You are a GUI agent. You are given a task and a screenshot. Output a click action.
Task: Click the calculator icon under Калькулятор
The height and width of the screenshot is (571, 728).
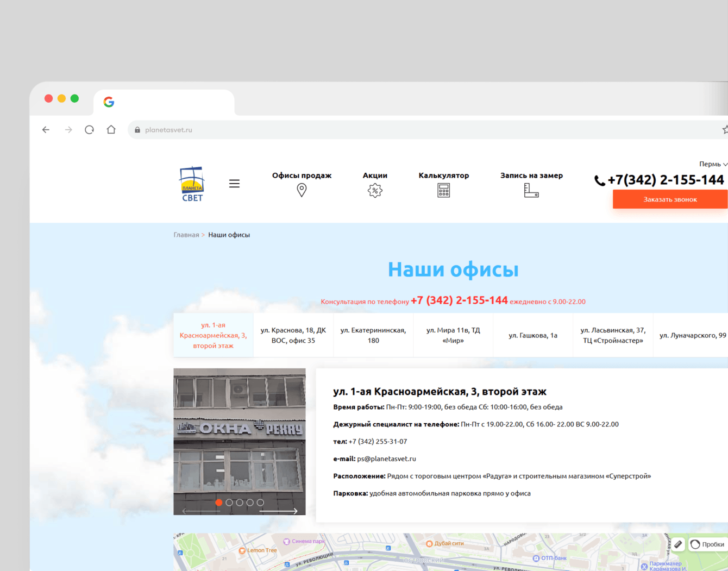(x=444, y=190)
